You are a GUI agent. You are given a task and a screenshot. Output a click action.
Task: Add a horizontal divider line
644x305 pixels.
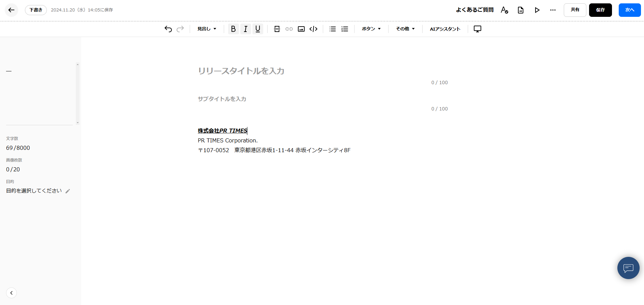(x=277, y=29)
